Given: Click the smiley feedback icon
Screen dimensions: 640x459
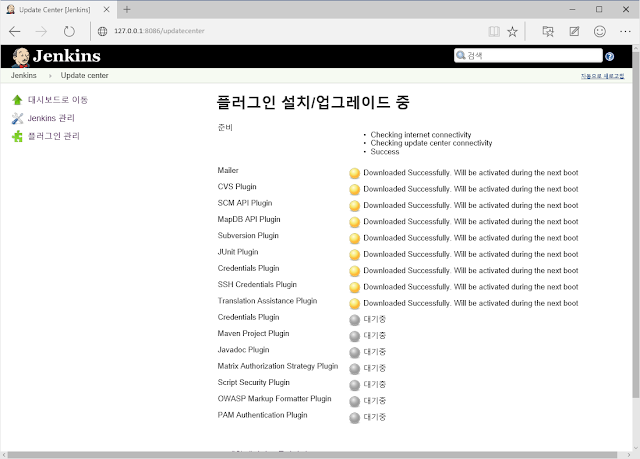Looking at the screenshot, I should pos(600,31).
